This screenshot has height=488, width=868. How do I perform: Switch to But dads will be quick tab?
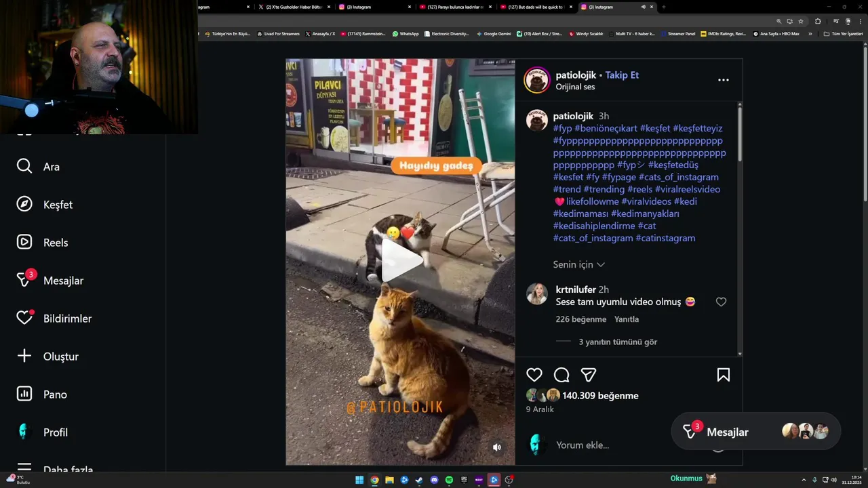click(x=535, y=7)
